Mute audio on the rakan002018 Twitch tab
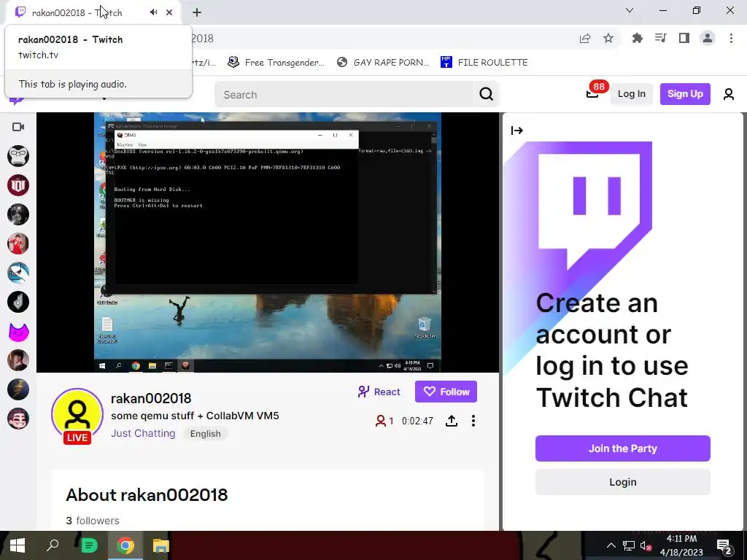Screen dimensions: 747x560 point(153,12)
